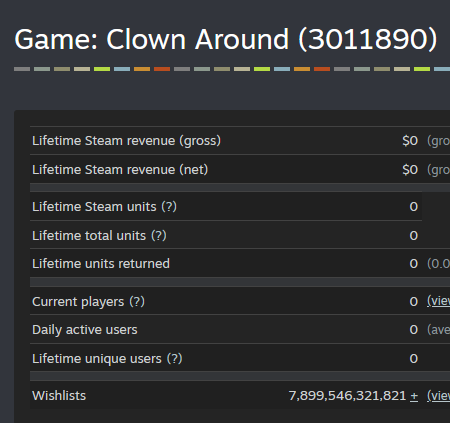Click the $0 value for net revenue
This screenshot has width=450, height=423.
[410, 170]
